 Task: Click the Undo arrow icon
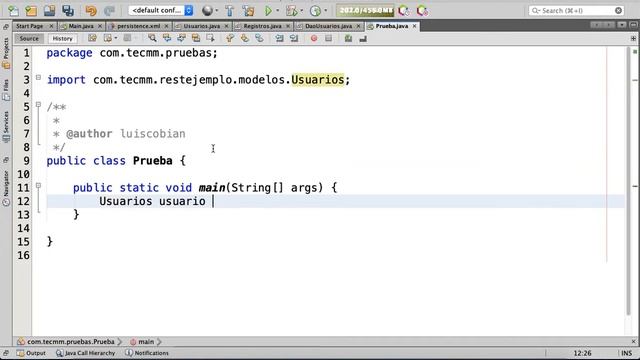click(x=91, y=11)
